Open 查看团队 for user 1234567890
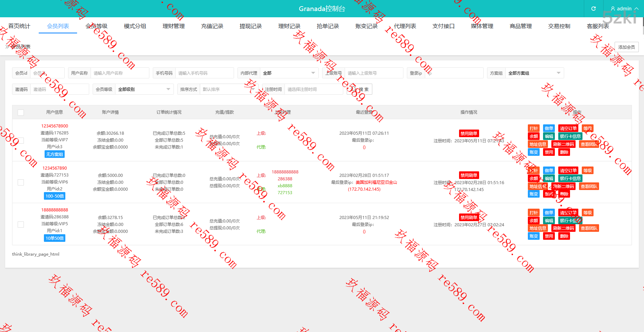 point(589,187)
